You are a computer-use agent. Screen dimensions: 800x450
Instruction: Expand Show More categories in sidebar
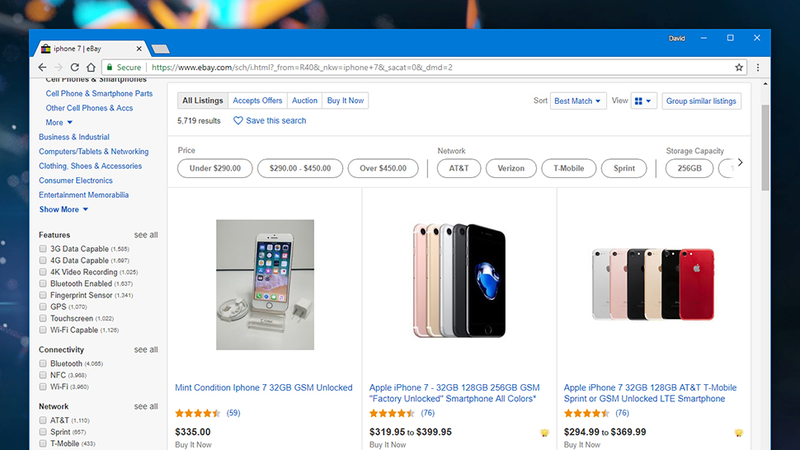click(x=63, y=209)
